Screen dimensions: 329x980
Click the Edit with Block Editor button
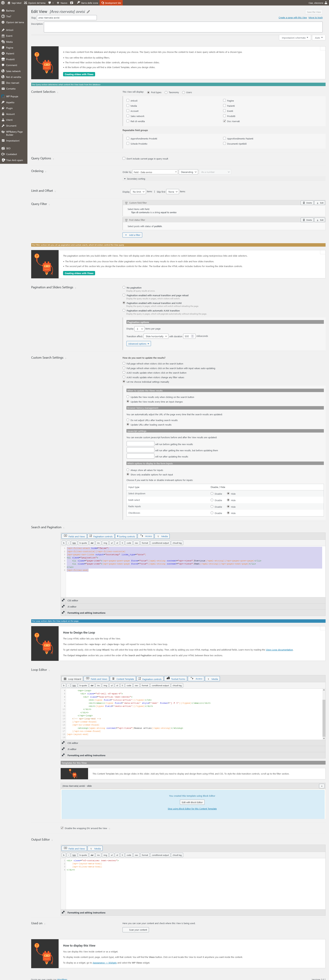pyautogui.click(x=192, y=802)
